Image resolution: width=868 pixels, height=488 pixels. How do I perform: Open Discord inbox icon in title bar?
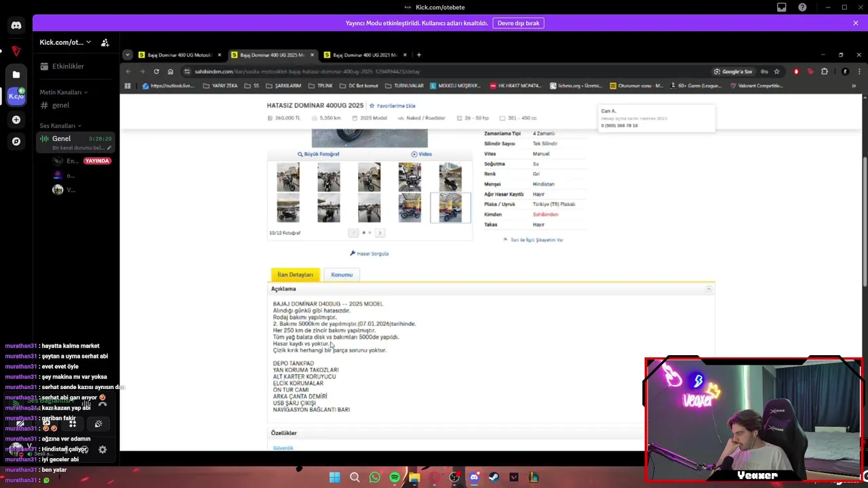click(782, 7)
